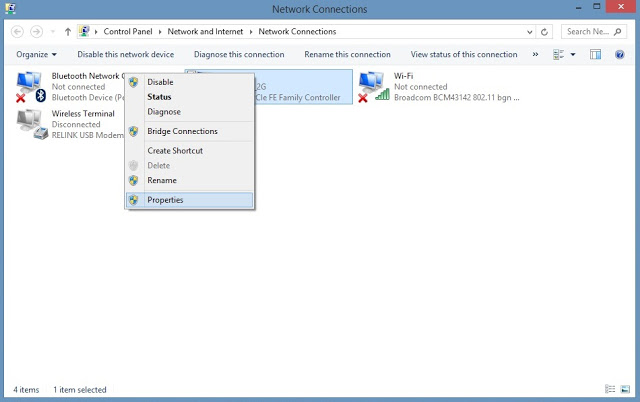Choose Bridge Connections in context menu
This screenshot has height=402, width=640.
(182, 131)
